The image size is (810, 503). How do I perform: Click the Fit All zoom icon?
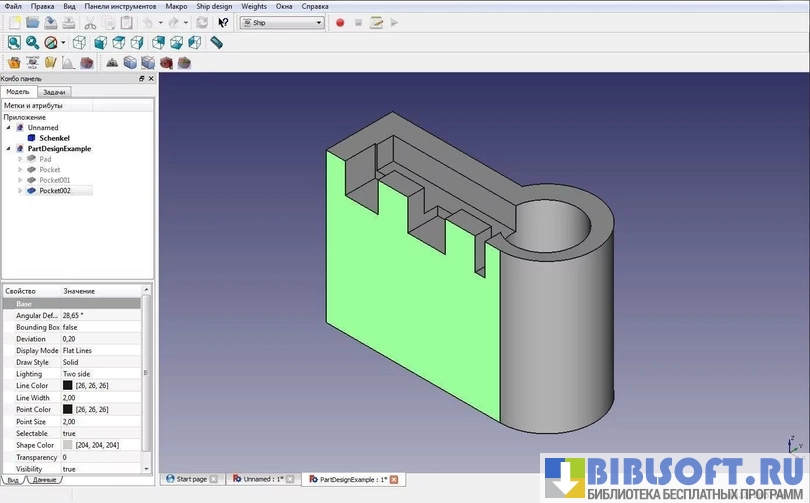pyautogui.click(x=14, y=43)
